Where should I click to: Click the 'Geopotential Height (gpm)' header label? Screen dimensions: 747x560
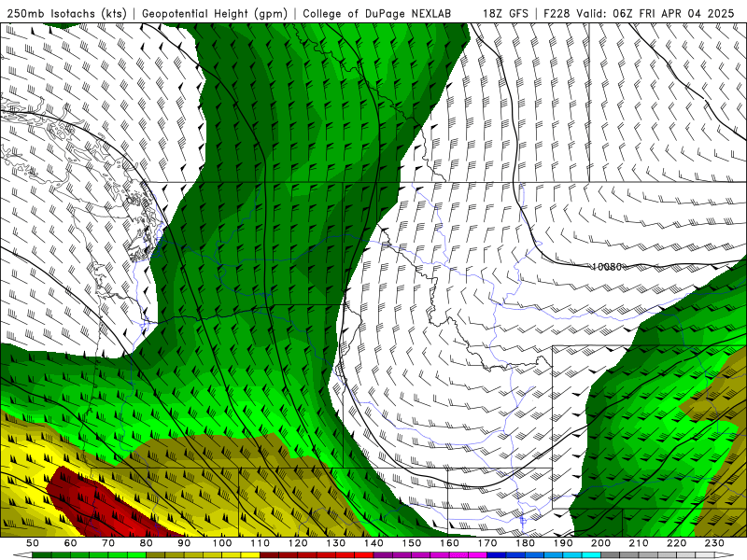coord(215,13)
